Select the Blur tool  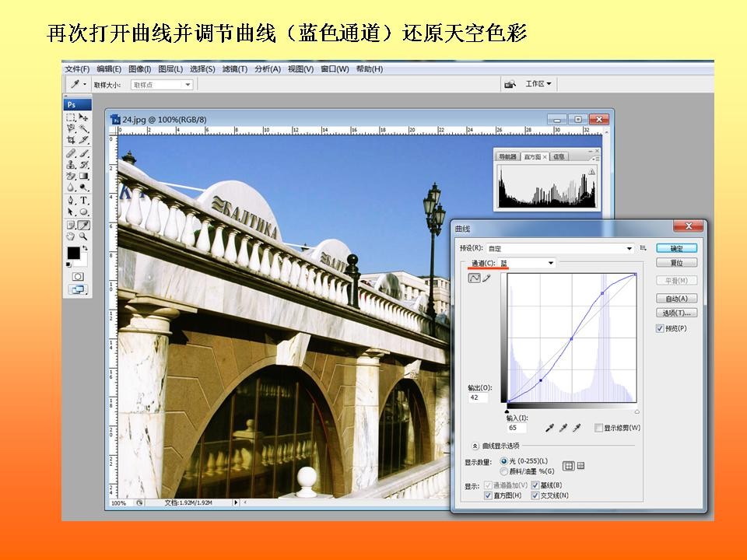(x=71, y=187)
